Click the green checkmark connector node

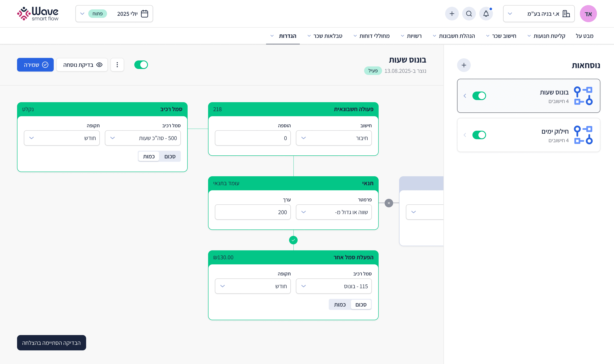(x=293, y=240)
